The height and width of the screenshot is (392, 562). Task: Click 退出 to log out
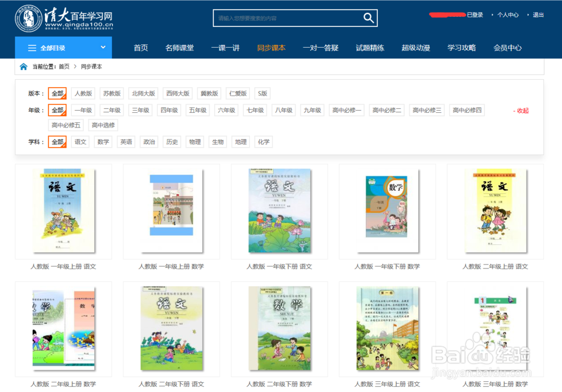click(x=538, y=15)
